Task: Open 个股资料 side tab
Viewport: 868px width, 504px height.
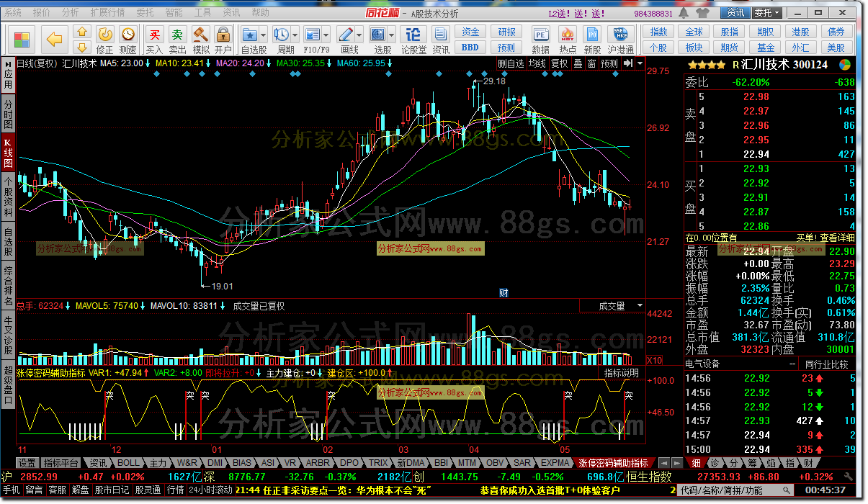Action: [8, 195]
